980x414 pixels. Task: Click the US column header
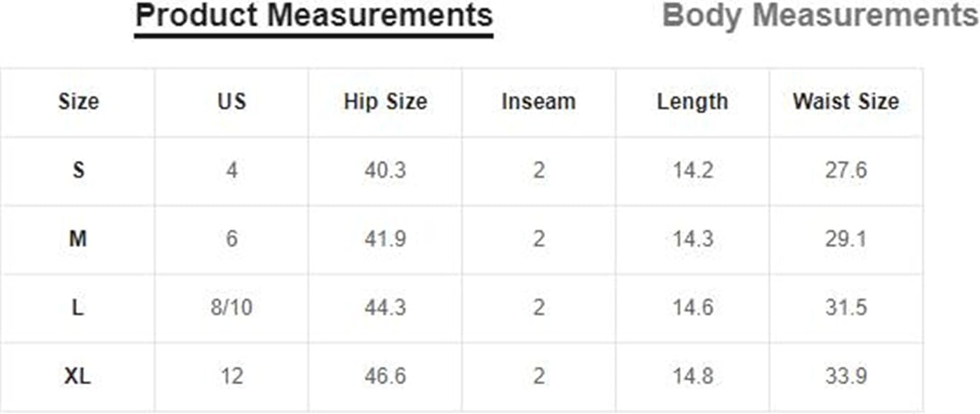[x=232, y=101]
